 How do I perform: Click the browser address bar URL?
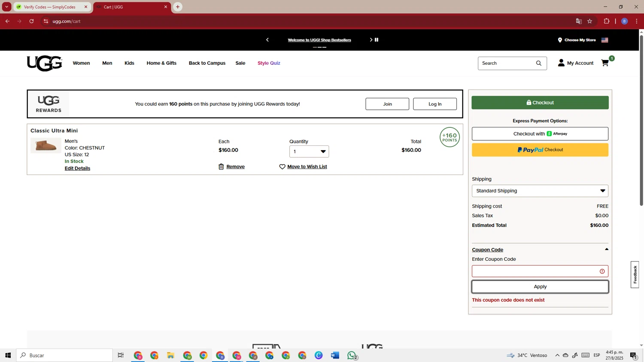(x=67, y=21)
